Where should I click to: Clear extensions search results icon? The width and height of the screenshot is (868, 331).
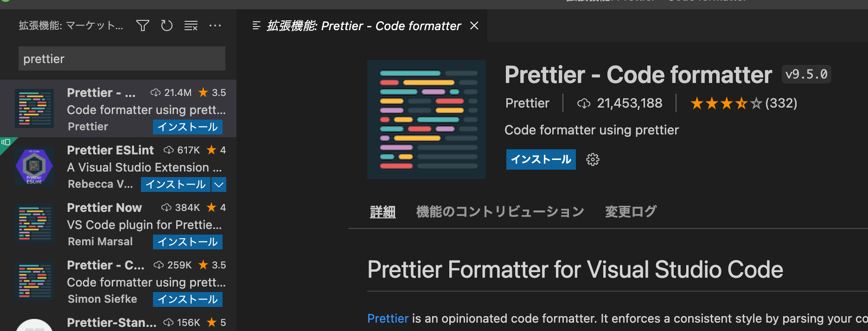pos(191,25)
